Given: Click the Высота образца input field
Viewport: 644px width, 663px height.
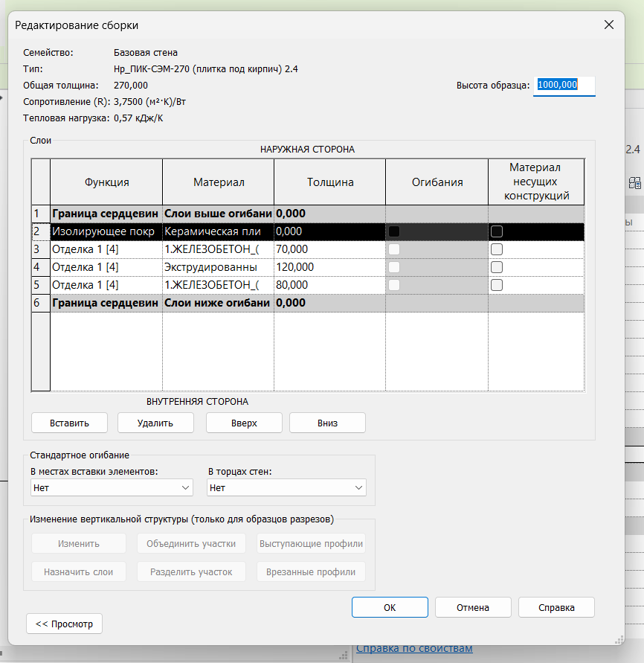Looking at the screenshot, I should [x=564, y=86].
